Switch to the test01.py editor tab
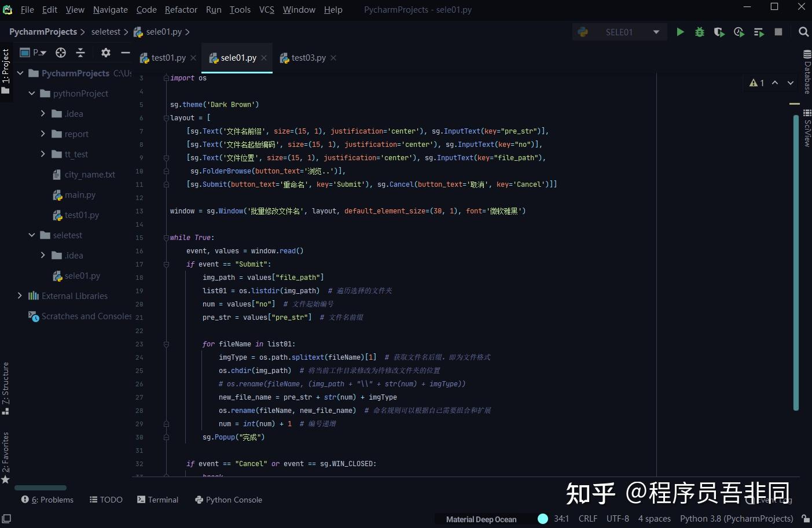This screenshot has height=528, width=812. 168,57
